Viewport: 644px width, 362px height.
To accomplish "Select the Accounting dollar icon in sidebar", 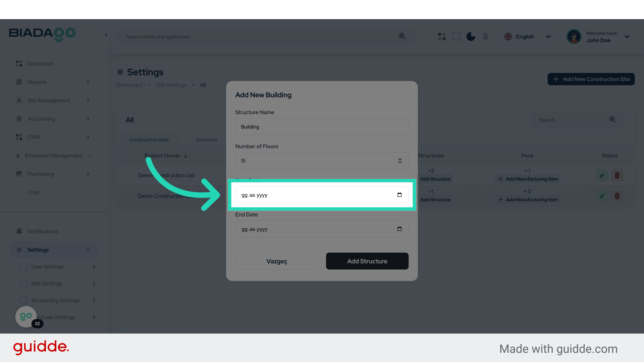I will 19,119.
